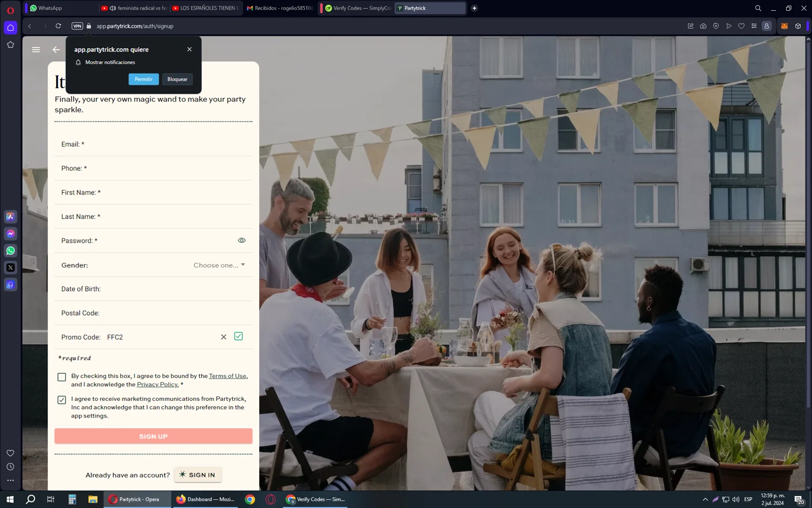
Task: Open Dashboard Mozilla taskbar item
Action: 206,499
